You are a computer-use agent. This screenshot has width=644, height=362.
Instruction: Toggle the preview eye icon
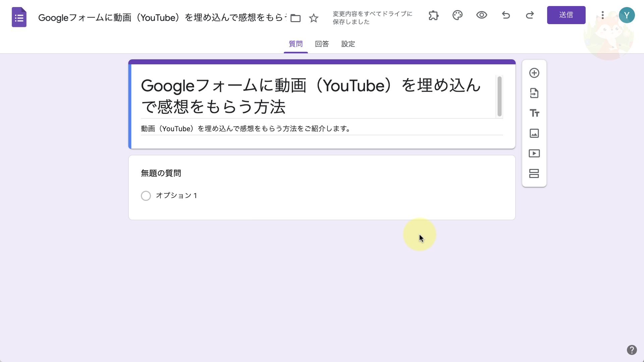(x=482, y=15)
